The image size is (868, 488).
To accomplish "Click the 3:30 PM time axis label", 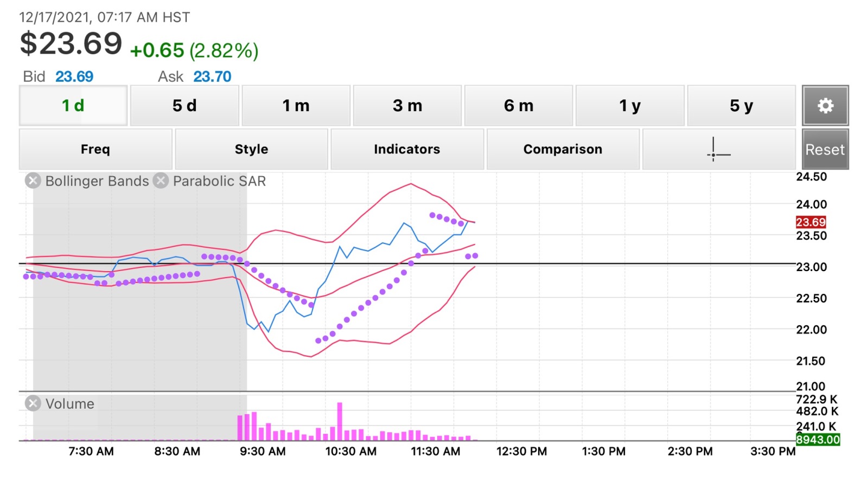I will [773, 451].
